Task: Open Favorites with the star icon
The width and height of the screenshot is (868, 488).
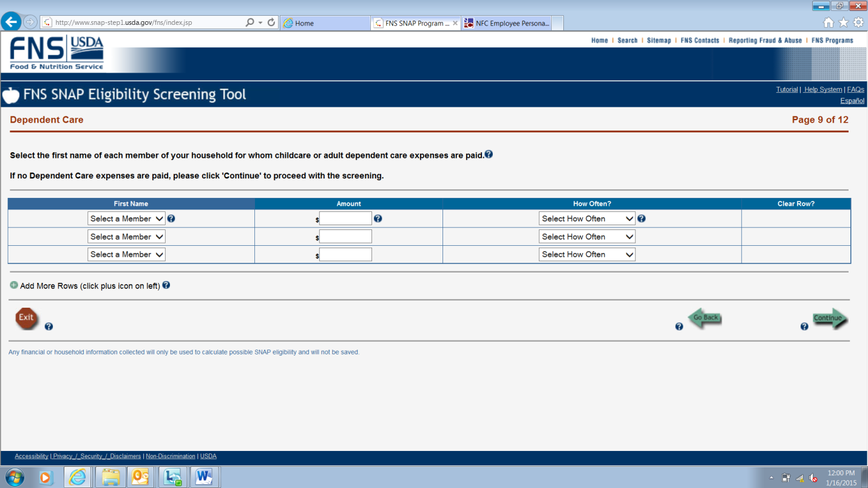Action: click(844, 22)
